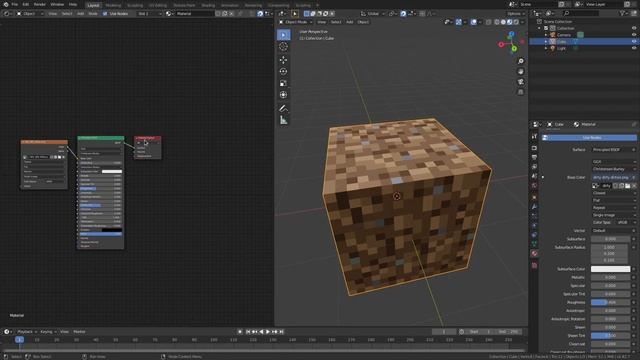Open Single Image source dropdown
640x360 pixels.
(613, 215)
